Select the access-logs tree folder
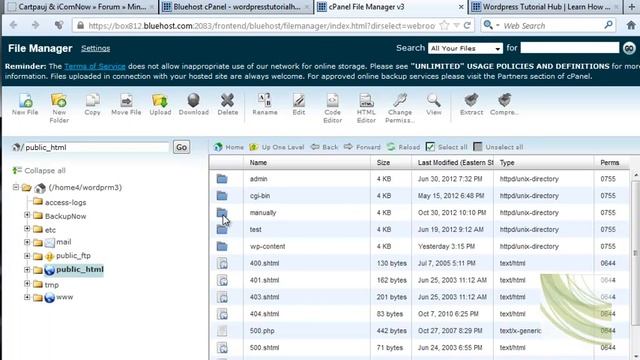The width and height of the screenshot is (640, 360). pos(65,202)
